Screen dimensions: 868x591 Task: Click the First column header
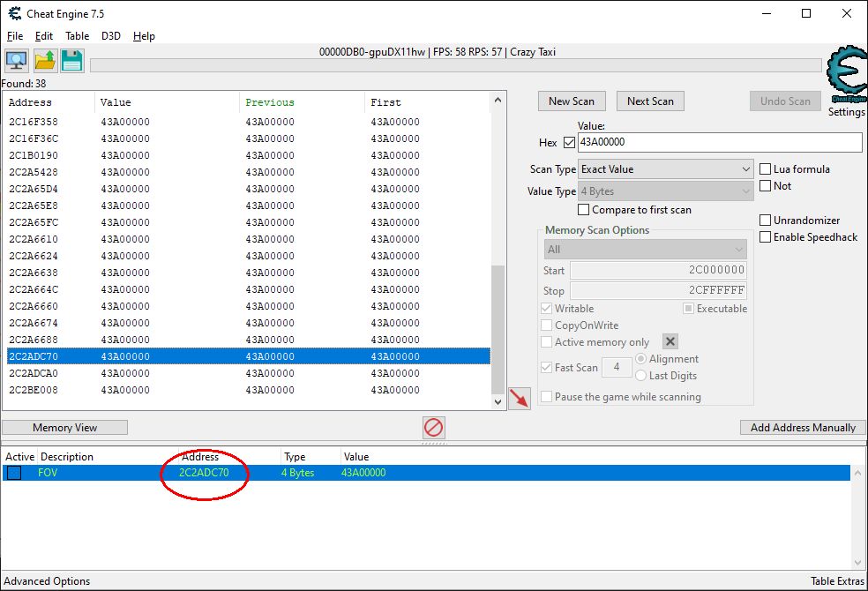pos(427,102)
